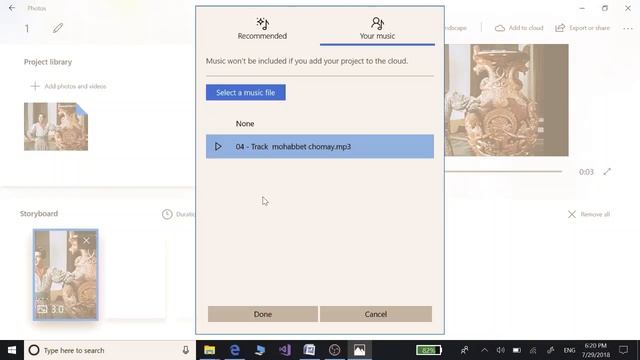The height and width of the screenshot is (360, 640).
Task: Open the Action Center notifications icon
Action: [x=624, y=350]
